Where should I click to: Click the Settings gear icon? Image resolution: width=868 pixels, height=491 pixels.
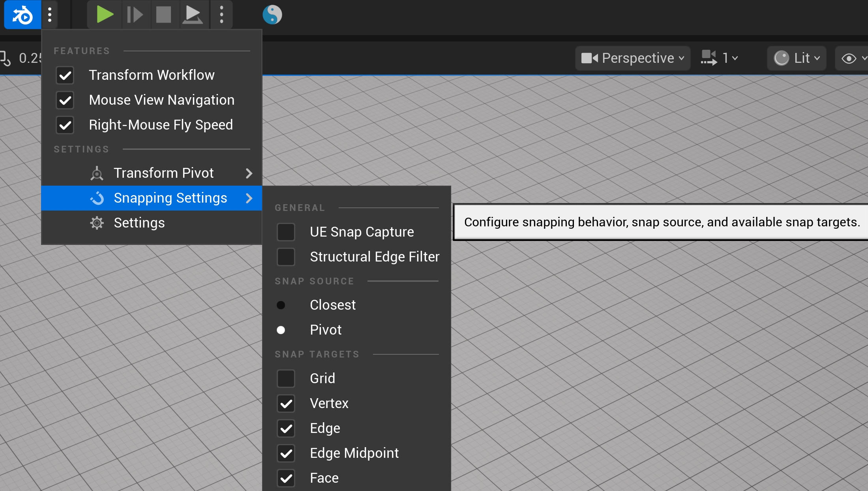pos(97,223)
